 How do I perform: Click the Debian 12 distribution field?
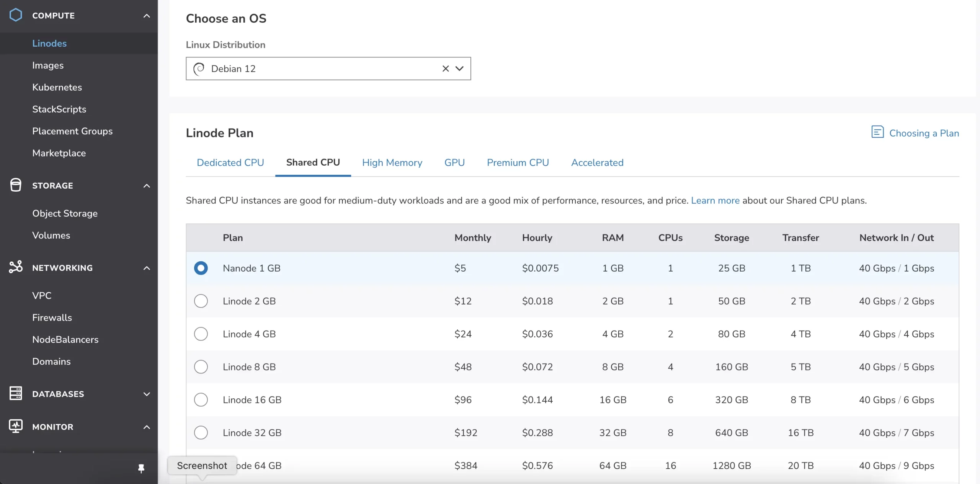pyautogui.click(x=328, y=68)
